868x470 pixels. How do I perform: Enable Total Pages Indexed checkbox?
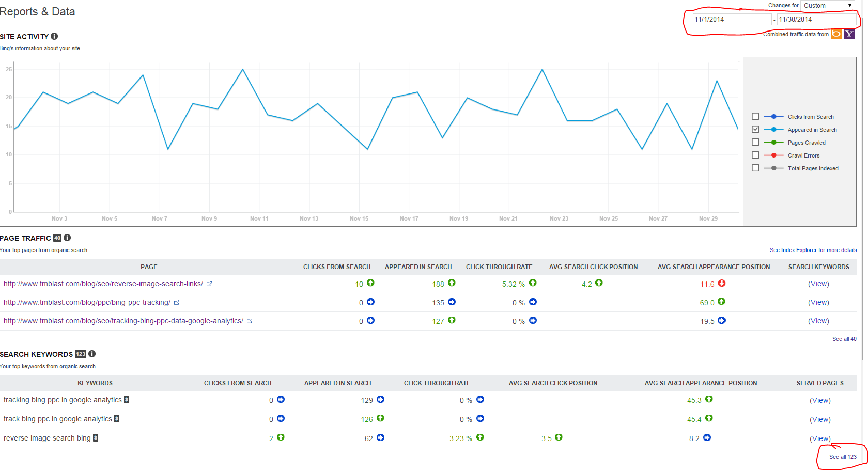tap(755, 168)
